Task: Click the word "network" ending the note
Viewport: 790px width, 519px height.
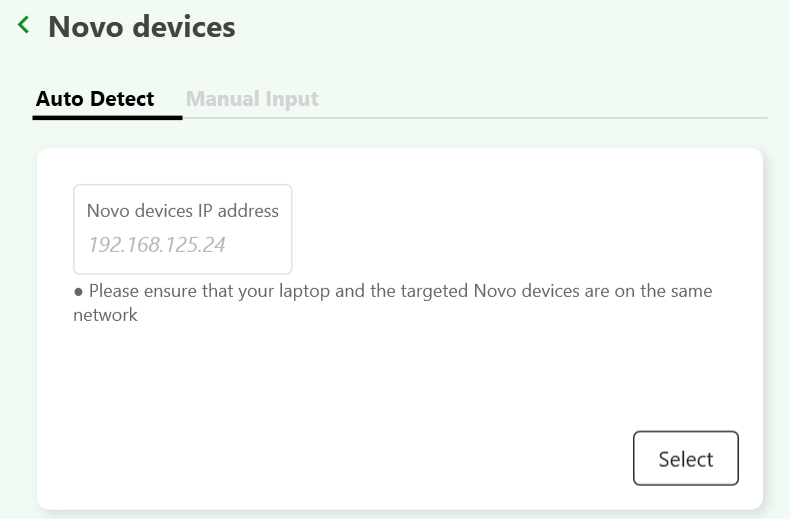Action: [x=105, y=315]
